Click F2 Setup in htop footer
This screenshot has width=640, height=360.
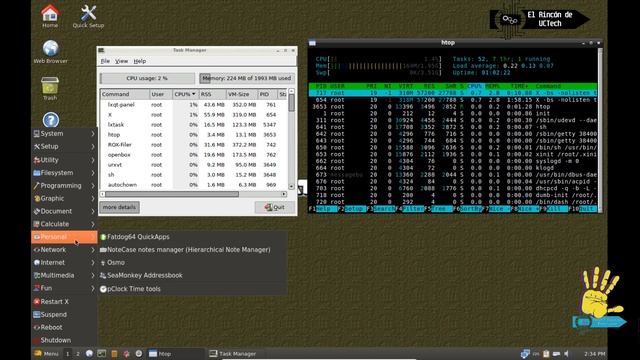[x=352, y=209]
